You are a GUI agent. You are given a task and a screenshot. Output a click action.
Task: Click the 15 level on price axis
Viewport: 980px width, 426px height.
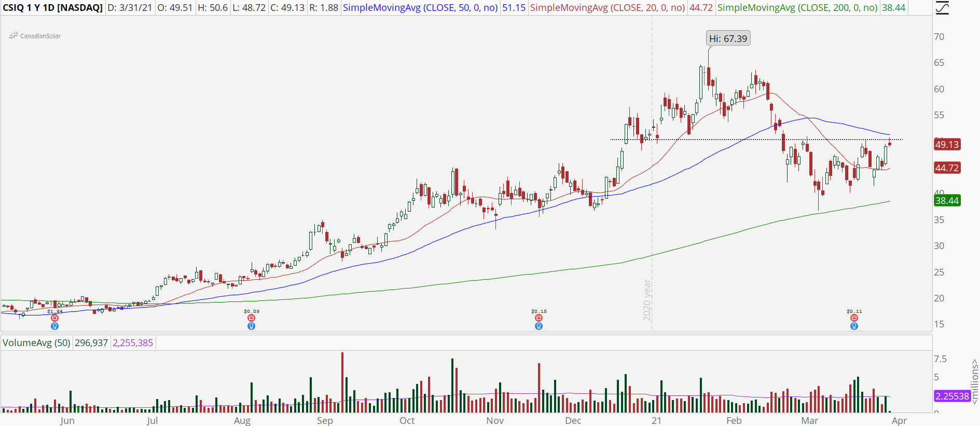pyautogui.click(x=939, y=324)
